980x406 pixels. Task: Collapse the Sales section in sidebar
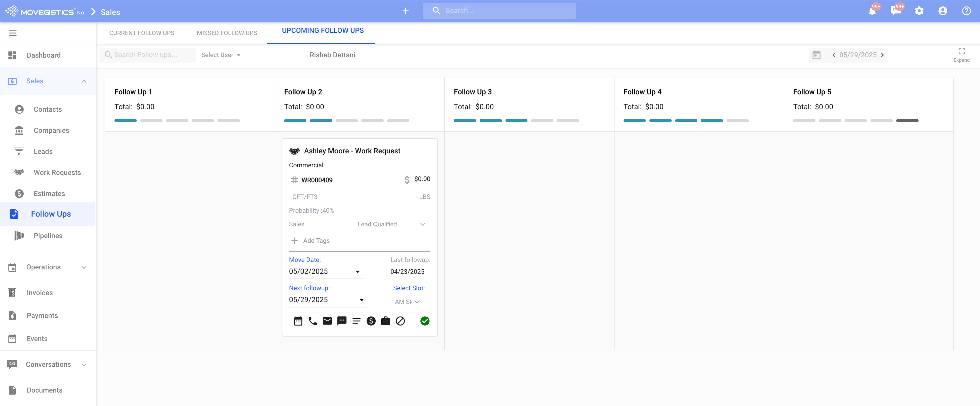click(x=84, y=81)
